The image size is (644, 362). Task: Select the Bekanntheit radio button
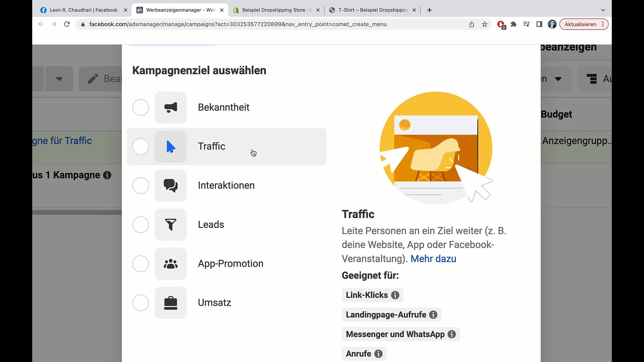click(141, 107)
